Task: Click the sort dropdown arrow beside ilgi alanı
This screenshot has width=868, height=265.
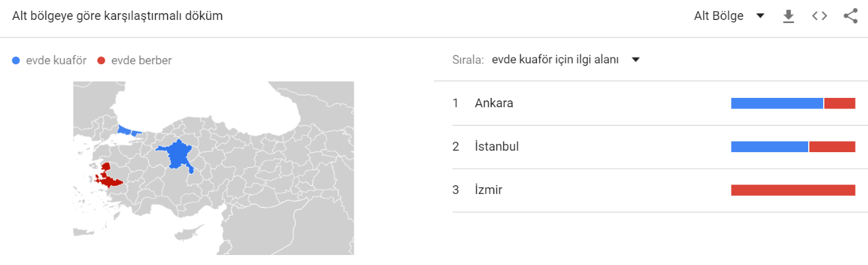Action: 635,60
